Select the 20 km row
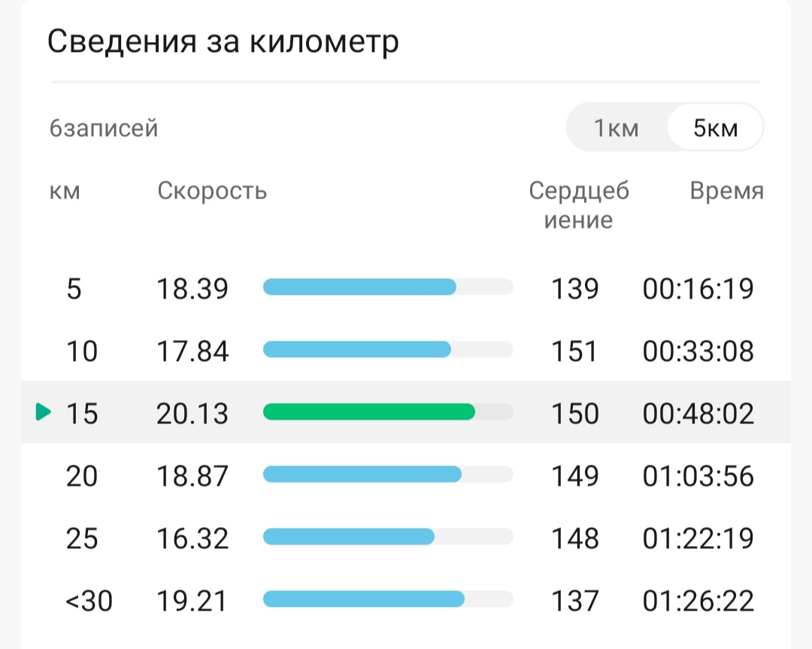This screenshot has height=649, width=812. [x=406, y=475]
